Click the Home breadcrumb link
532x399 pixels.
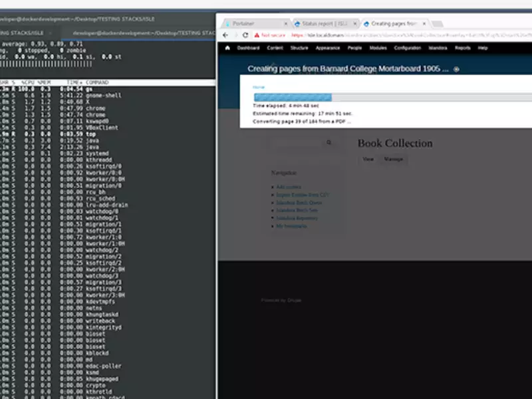259,87
